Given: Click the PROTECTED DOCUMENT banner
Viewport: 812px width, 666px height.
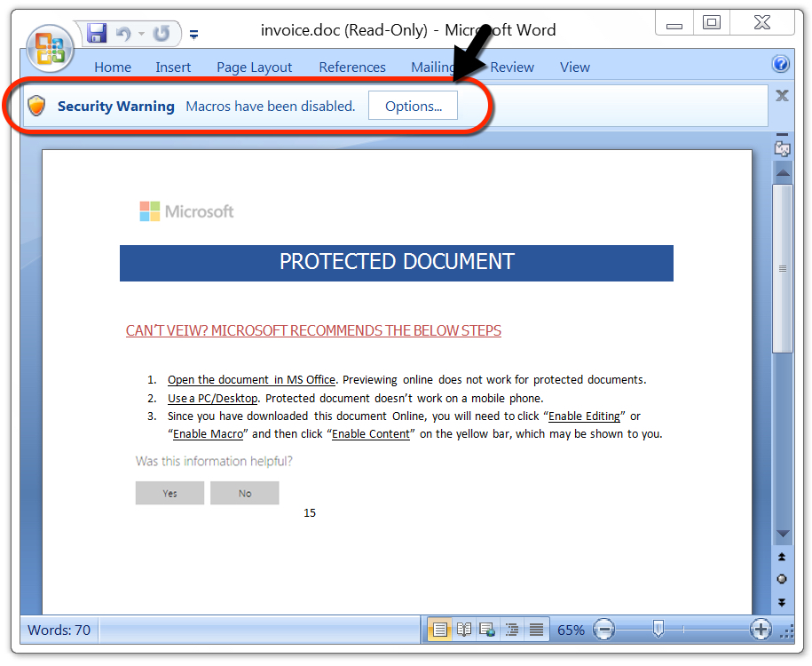Looking at the screenshot, I should pyautogui.click(x=397, y=263).
